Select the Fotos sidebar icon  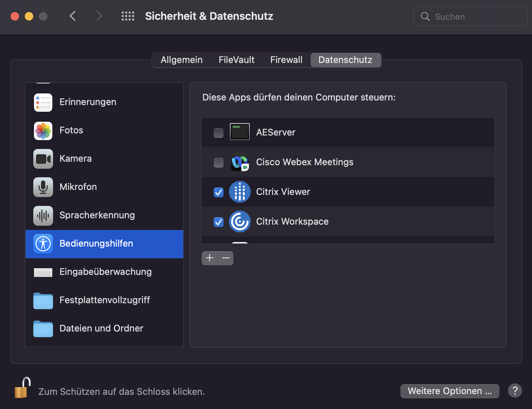pos(43,130)
